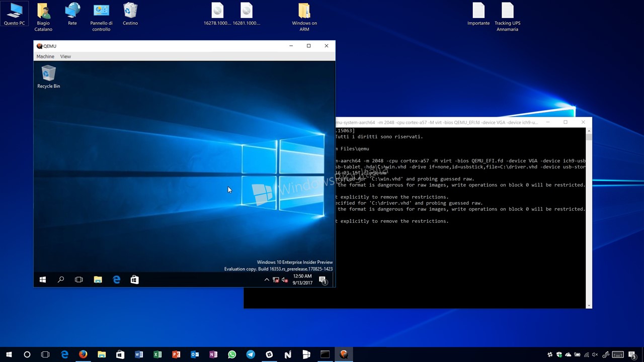Select Rete network desktop icon
Screen dimensions: 644x362
pyautogui.click(x=72, y=14)
